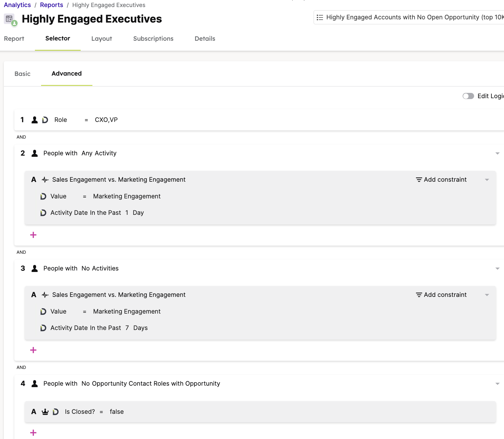This screenshot has width=504, height=439.
Task: Click 'Activity Date In the Past 7 Days' text
Action: coord(99,328)
